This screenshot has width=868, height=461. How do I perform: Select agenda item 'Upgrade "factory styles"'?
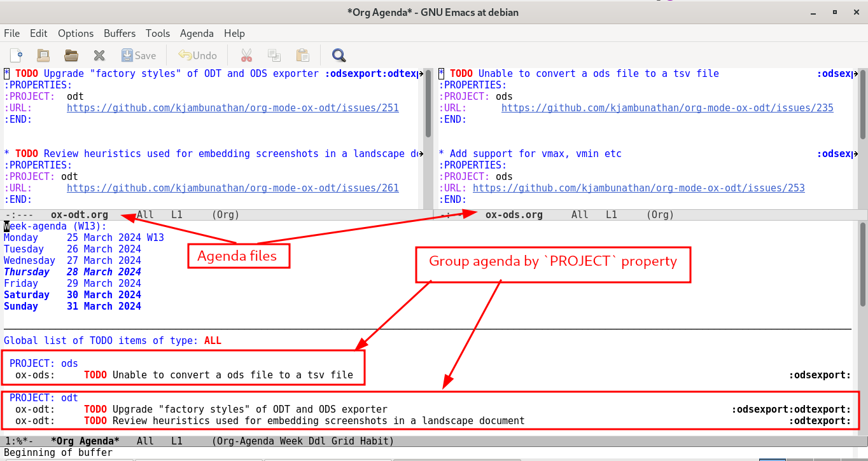[x=250, y=409]
